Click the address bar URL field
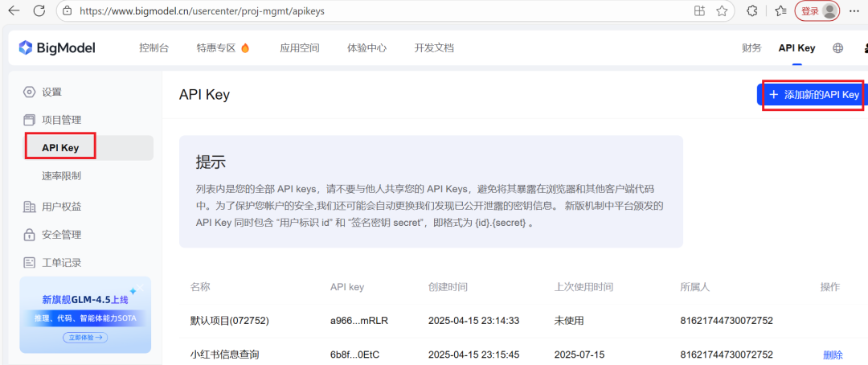The image size is (868, 365). 382,10
